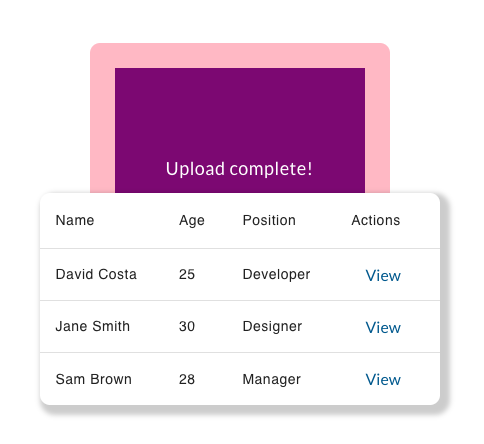Image resolution: width=484 pixels, height=444 pixels.
Task: Click the Name column header
Action: (x=75, y=220)
